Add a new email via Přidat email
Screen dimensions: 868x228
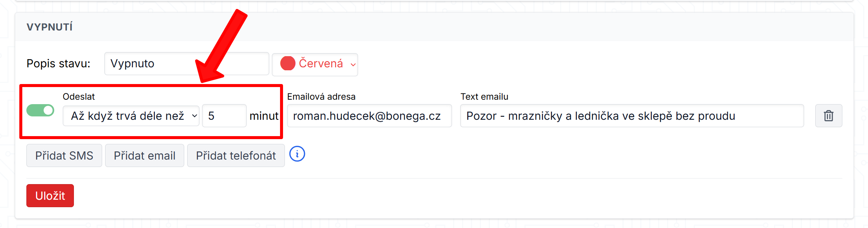point(144,155)
